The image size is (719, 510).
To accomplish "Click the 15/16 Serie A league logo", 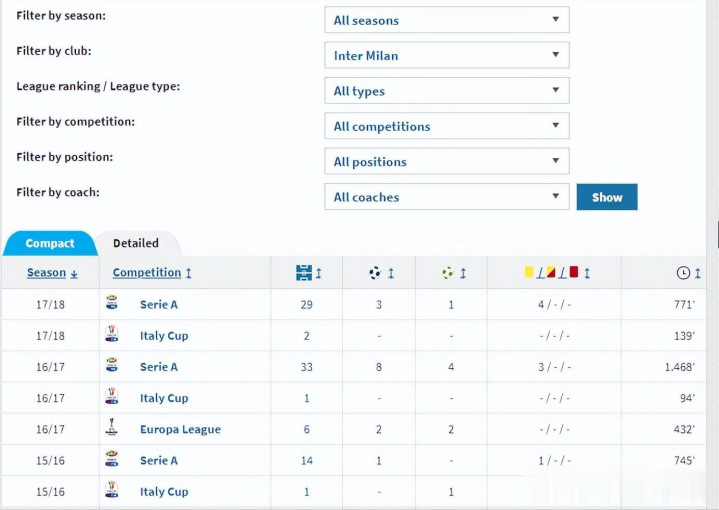I will click(x=111, y=459).
